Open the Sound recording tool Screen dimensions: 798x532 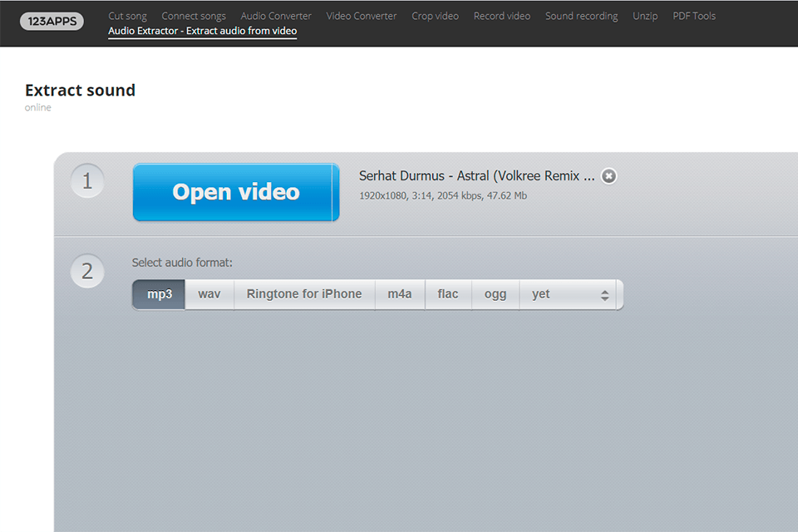[x=581, y=15]
